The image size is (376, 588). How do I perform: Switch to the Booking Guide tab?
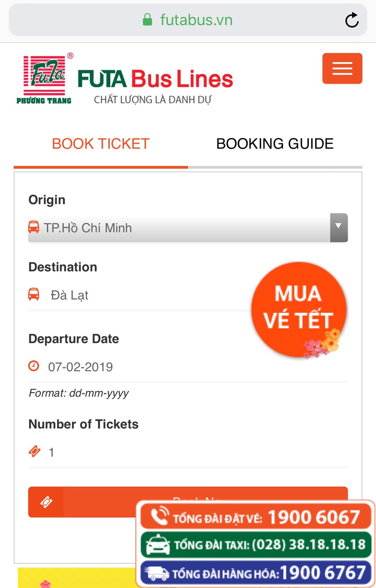point(275,144)
